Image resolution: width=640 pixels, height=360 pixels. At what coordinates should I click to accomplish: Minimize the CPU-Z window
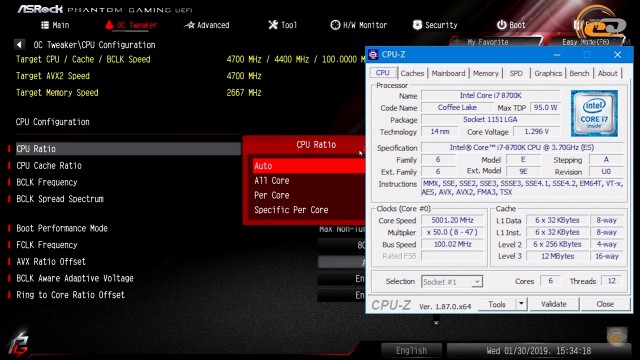pos(557,55)
